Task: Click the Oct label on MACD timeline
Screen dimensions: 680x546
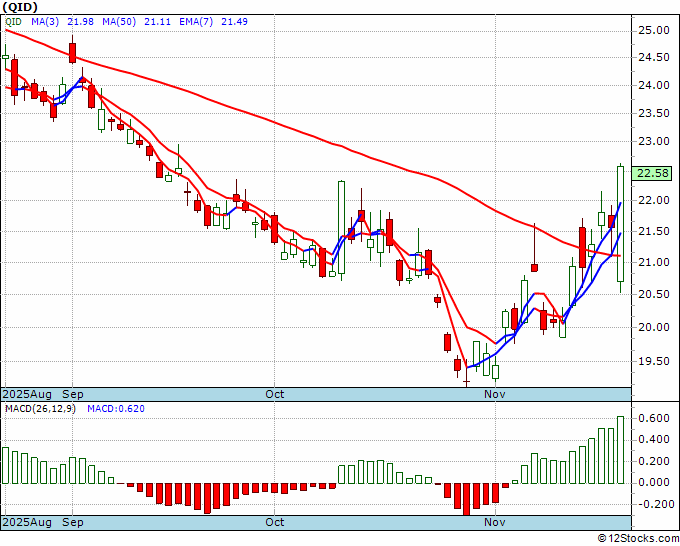Action: pos(275,522)
